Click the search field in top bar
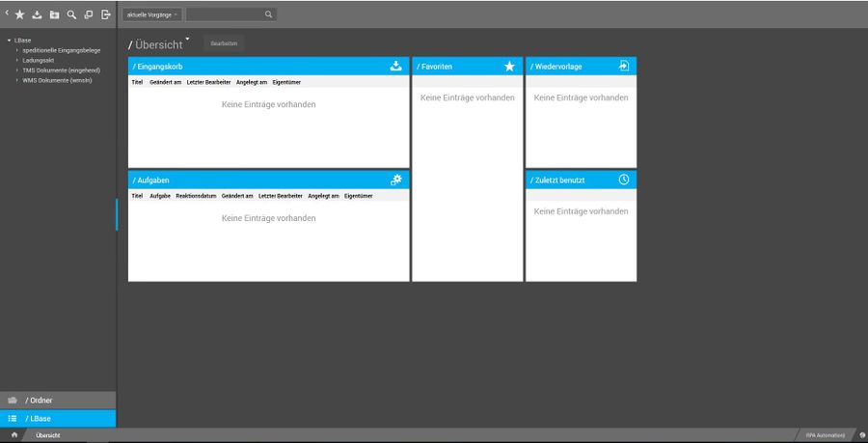The width and height of the screenshot is (868, 443). (231, 14)
